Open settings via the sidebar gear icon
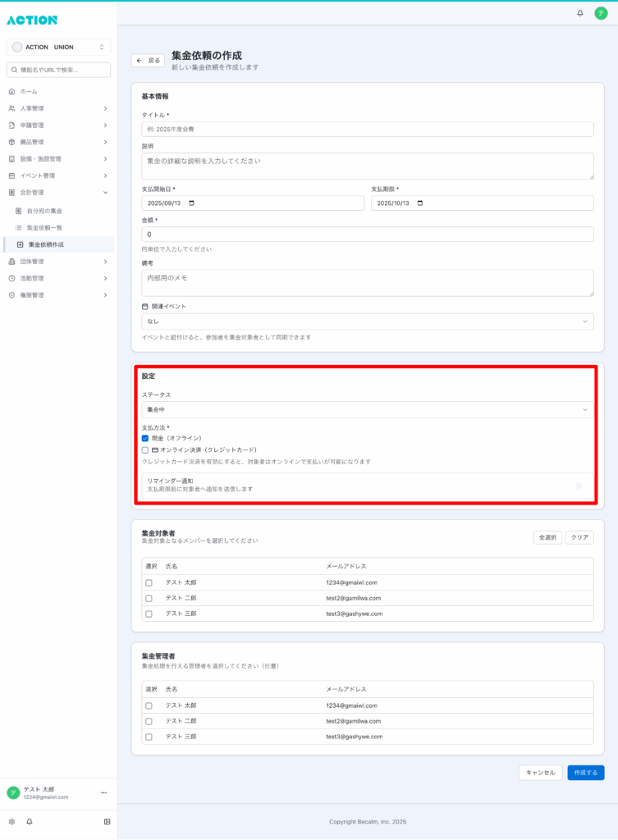618x840 pixels. [11, 821]
